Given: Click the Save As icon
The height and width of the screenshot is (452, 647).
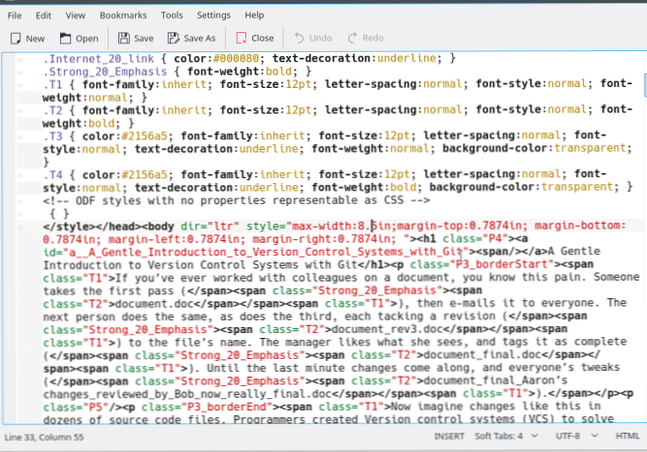Looking at the screenshot, I should 173,38.
